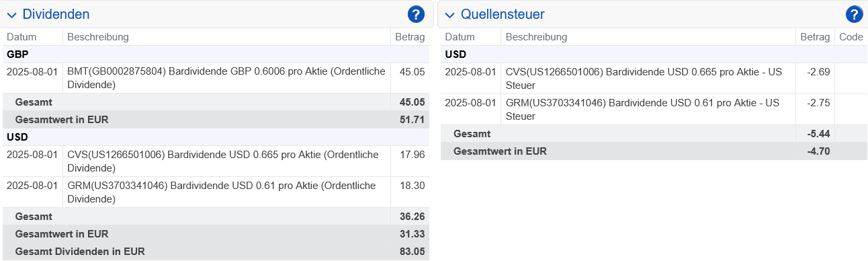Select the GRM US Steuer row
The image size is (868, 261).
tap(653, 110)
